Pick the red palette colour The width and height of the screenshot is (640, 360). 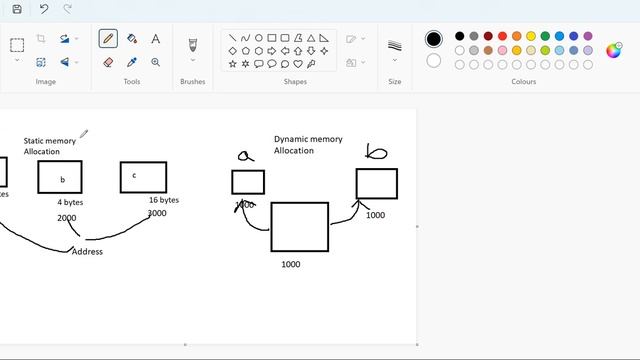pos(502,36)
